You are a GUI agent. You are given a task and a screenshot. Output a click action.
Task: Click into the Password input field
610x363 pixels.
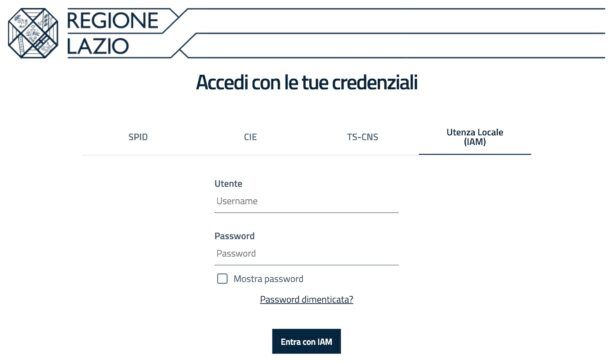coord(307,254)
